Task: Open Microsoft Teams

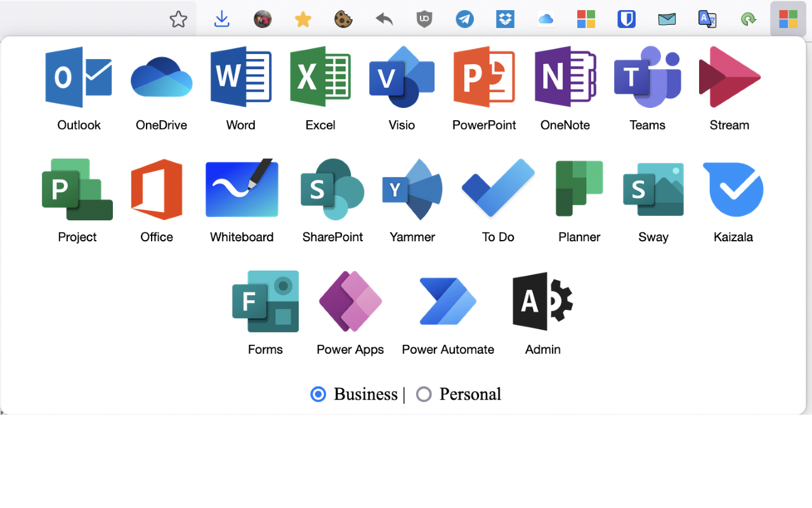Action: coord(647,76)
